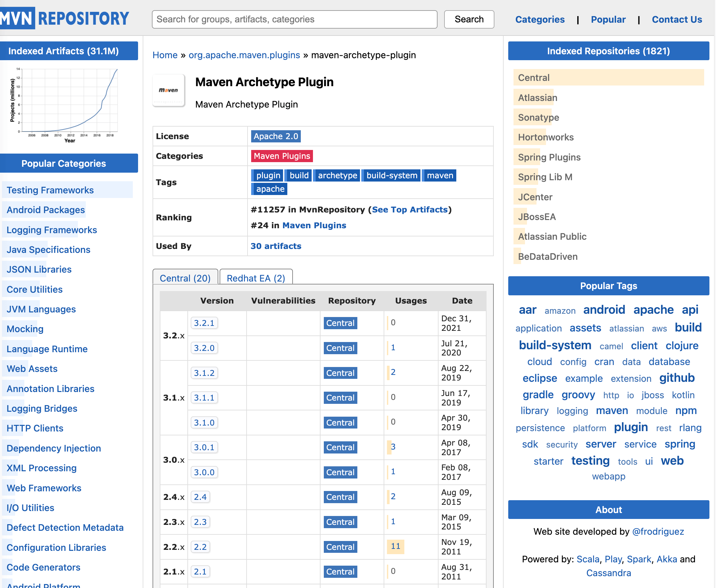Click the Apache 2.0 license badge
The width and height of the screenshot is (716, 588).
[x=275, y=136]
